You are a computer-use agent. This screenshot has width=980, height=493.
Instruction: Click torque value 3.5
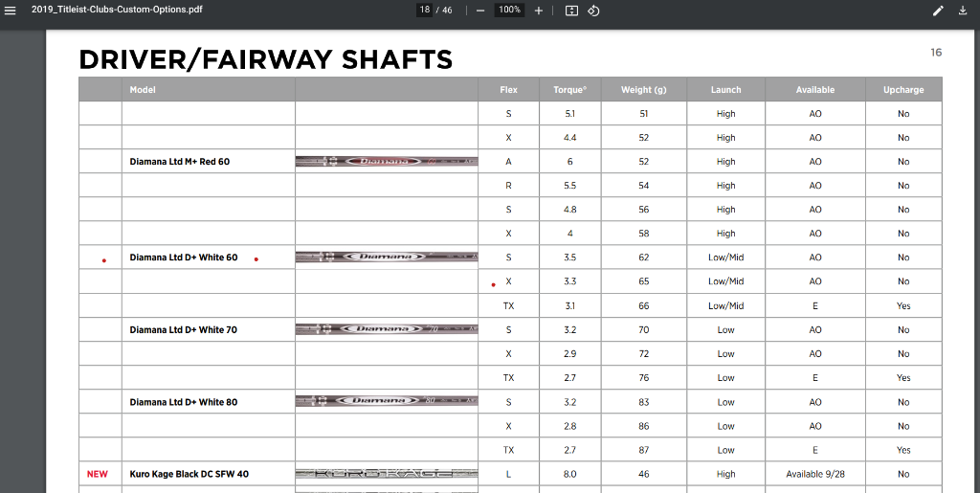[x=570, y=258]
